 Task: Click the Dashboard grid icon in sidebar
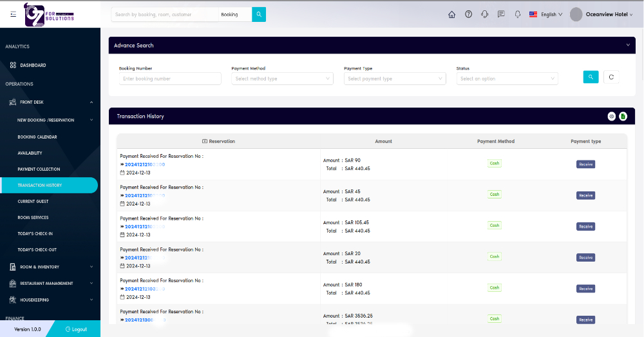13,65
